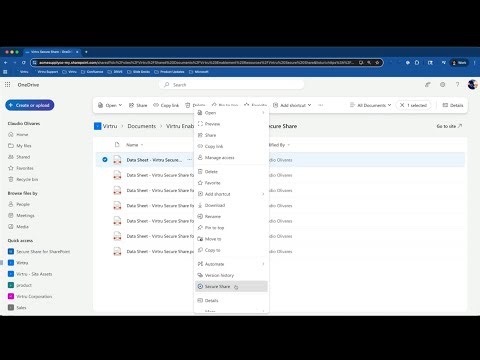480x360 pixels.
Task: Open the Sales quick access site
Action: click(x=17, y=308)
